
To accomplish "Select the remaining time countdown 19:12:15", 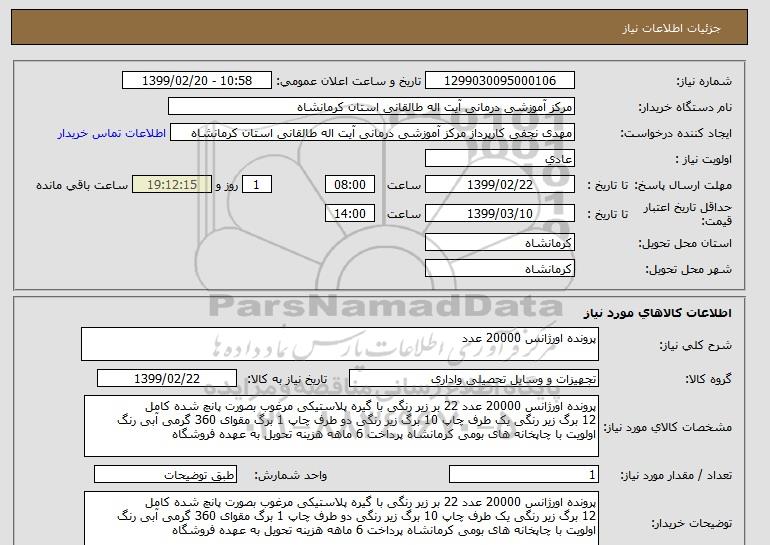I will (x=172, y=185).
